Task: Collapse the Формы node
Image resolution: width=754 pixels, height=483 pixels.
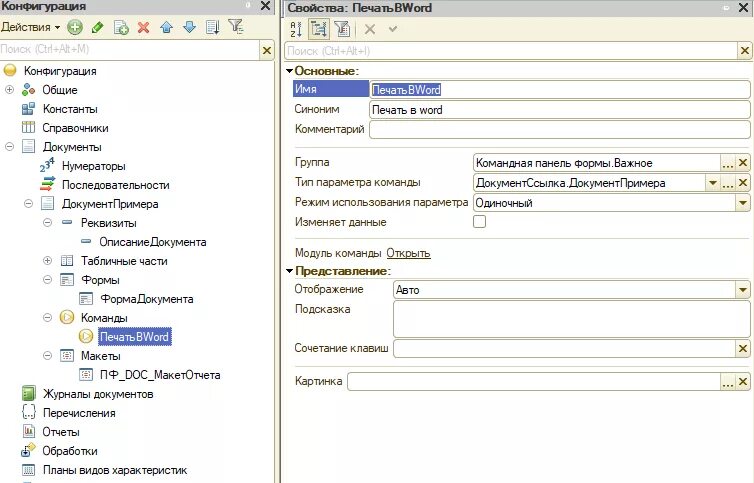Action: pos(47,280)
